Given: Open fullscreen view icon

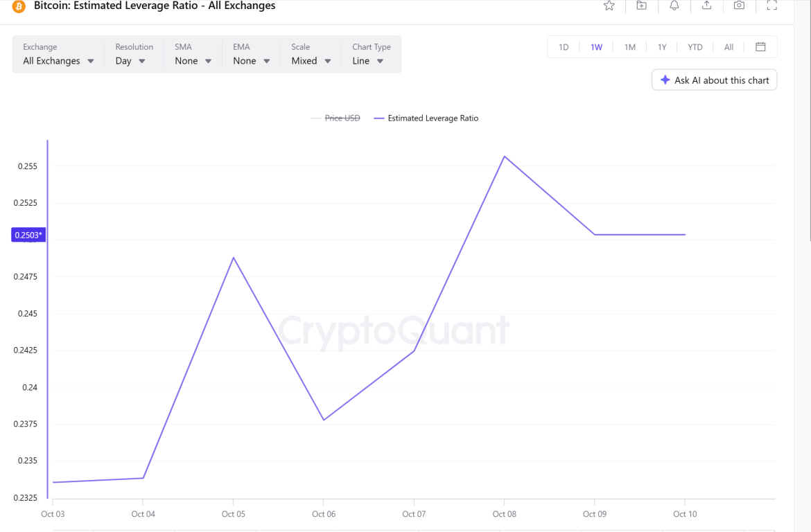Looking at the screenshot, I should [x=771, y=6].
